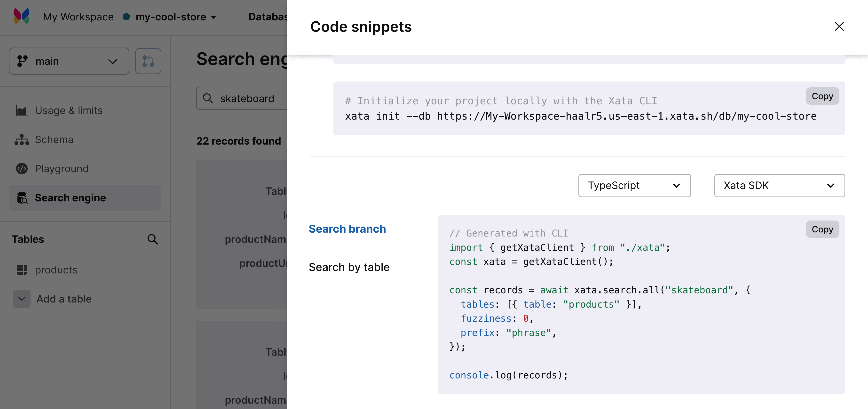868x409 pixels.
Task: Click the console.log(records) code line
Action: point(509,375)
